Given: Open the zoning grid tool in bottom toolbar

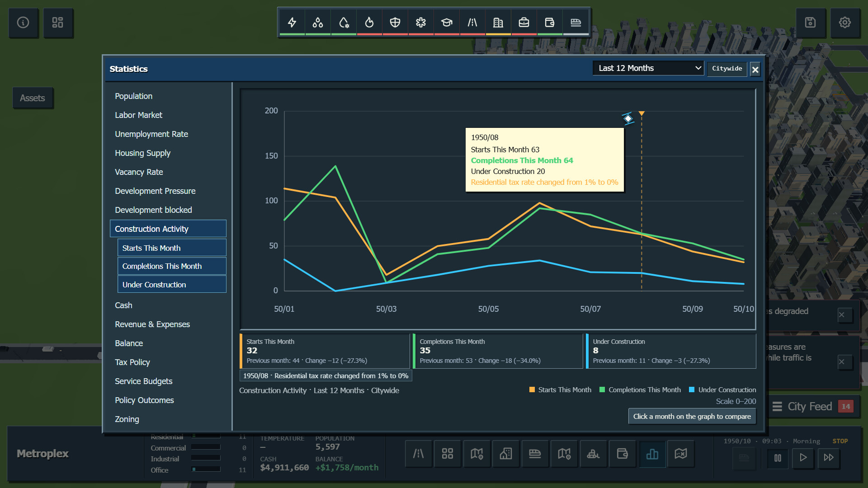Looking at the screenshot, I should pos(448,454).
